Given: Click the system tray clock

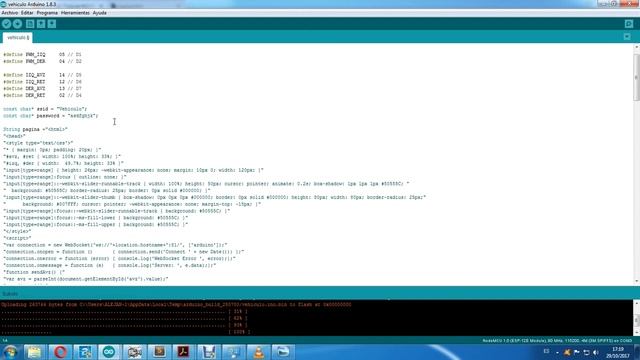Looking at the screenshot, I should [x=618, y=353].
